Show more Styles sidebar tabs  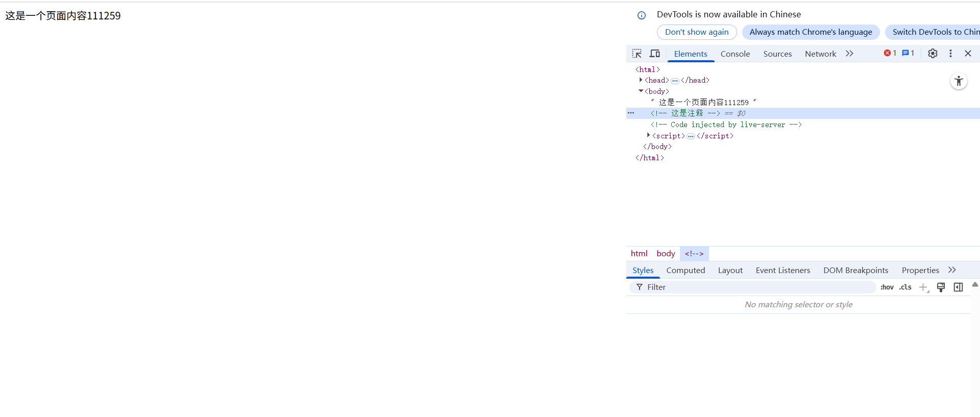point(952,270)
